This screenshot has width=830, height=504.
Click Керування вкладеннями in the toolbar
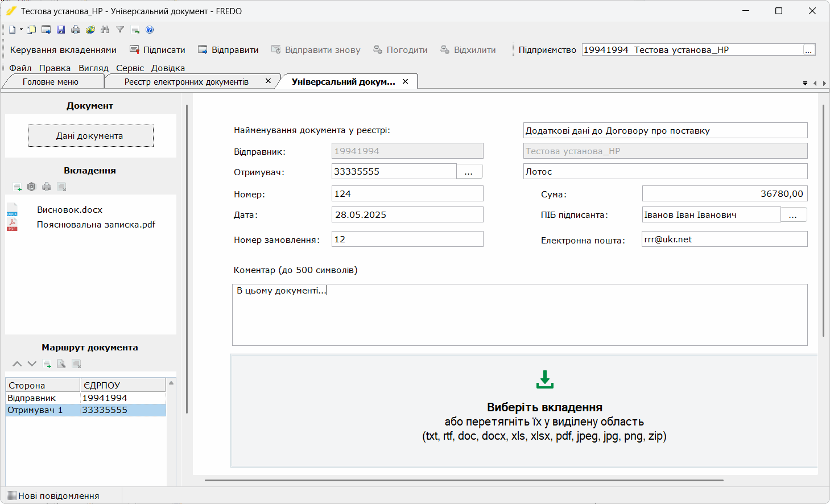point(63,50)
